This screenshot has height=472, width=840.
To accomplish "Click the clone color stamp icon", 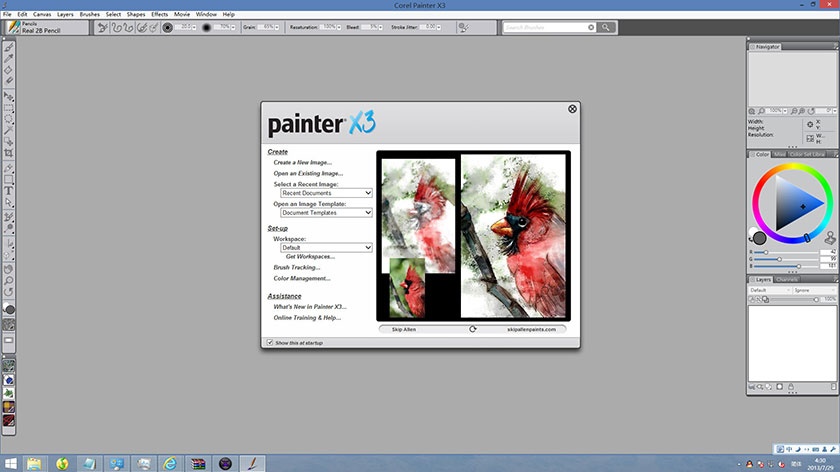I will coord(830,237).
